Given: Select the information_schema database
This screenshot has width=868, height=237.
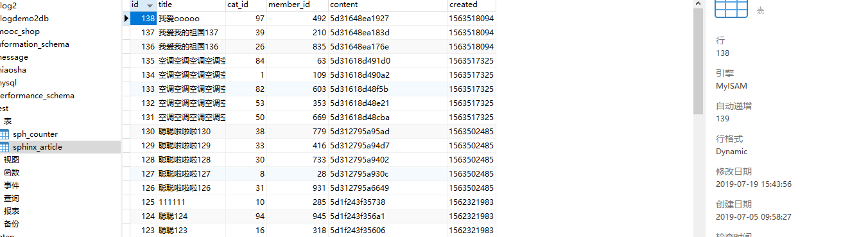Looking at the screenshot, I should coord(35,44).
